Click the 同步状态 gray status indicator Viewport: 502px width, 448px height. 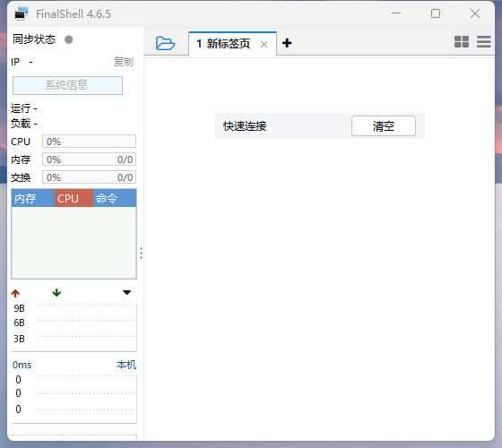point(68,39)
